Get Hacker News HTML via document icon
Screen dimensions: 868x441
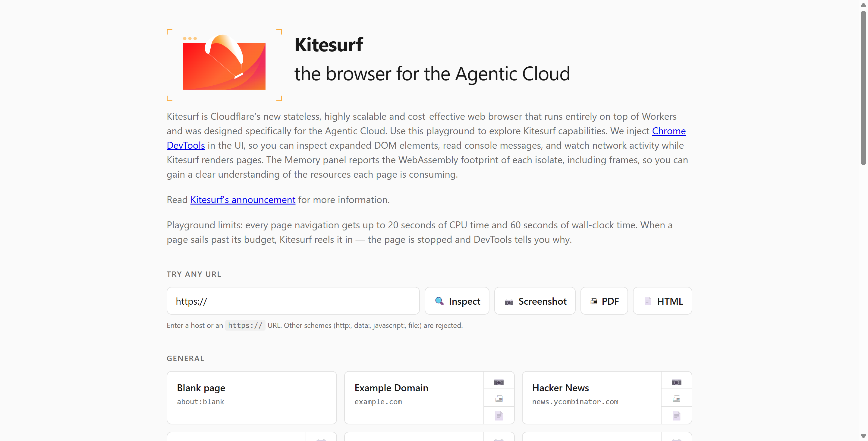click(x=677, y=416)
